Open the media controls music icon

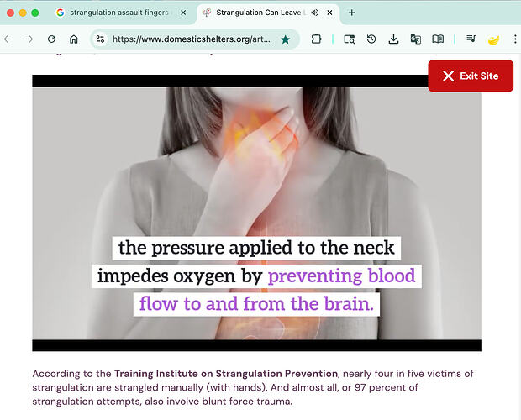(x=471, y=39)
